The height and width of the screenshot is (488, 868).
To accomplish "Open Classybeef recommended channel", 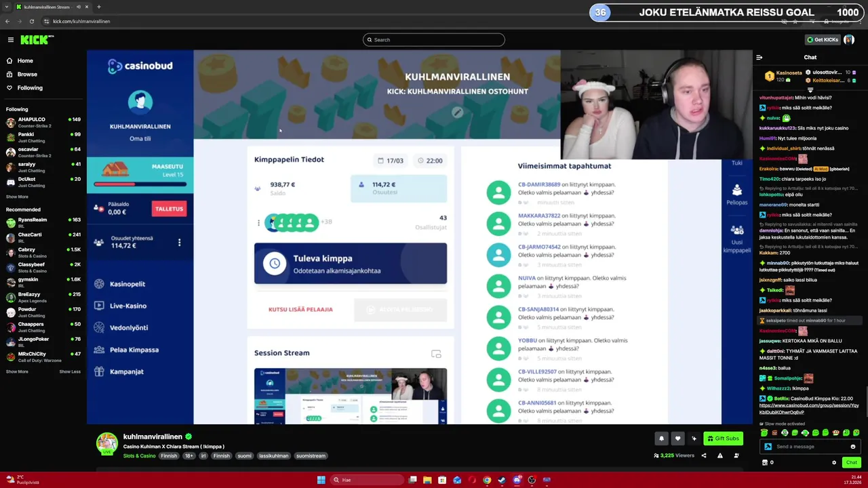I will tap(43, 268).
